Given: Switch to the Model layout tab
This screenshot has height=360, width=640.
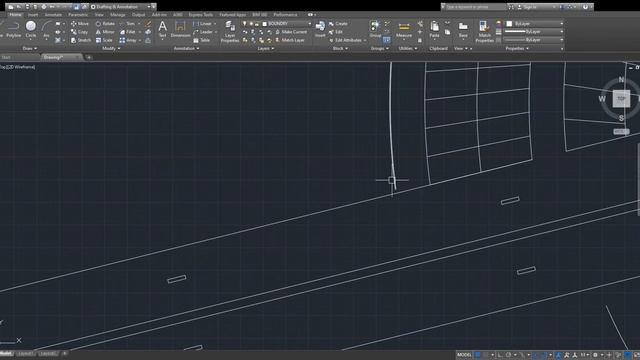Looking at the screenshot, I should [x=6, y=353].
